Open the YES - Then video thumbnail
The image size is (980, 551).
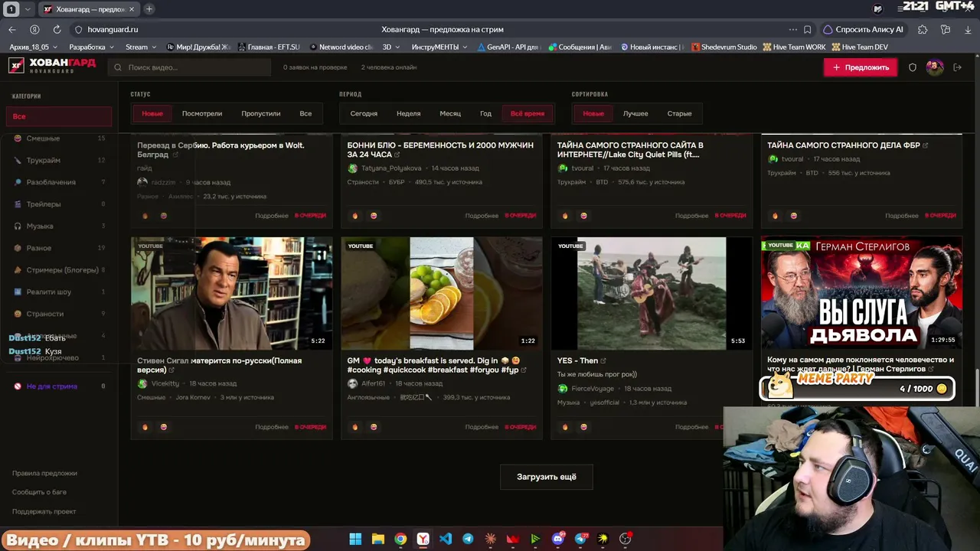(652, 294)
